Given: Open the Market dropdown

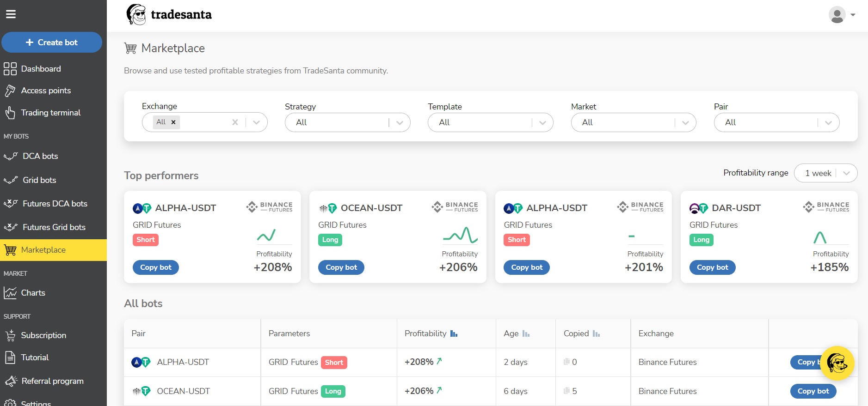Looking at the screenshot, I should 634,122.
